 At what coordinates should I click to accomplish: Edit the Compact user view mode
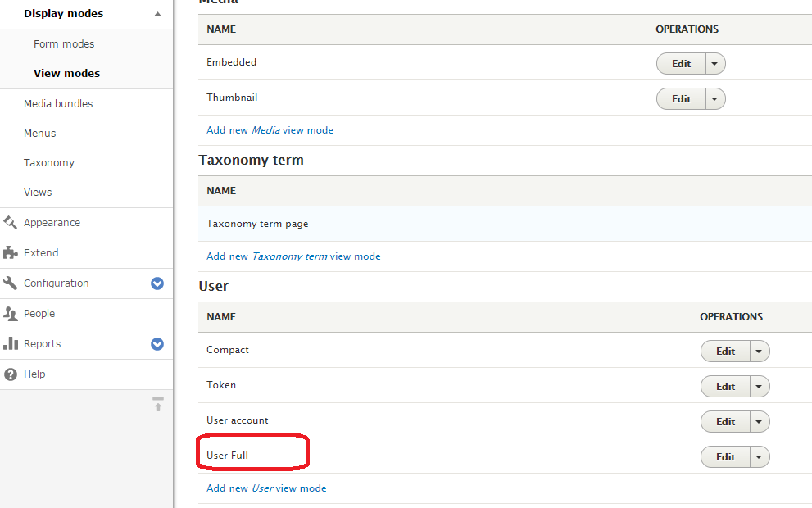click(725, 352)
